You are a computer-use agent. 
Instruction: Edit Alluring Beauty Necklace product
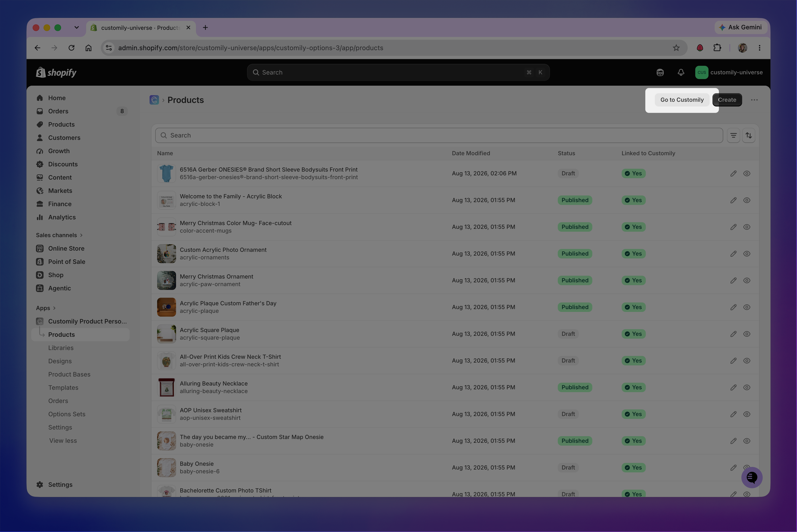tap(733, 387)
